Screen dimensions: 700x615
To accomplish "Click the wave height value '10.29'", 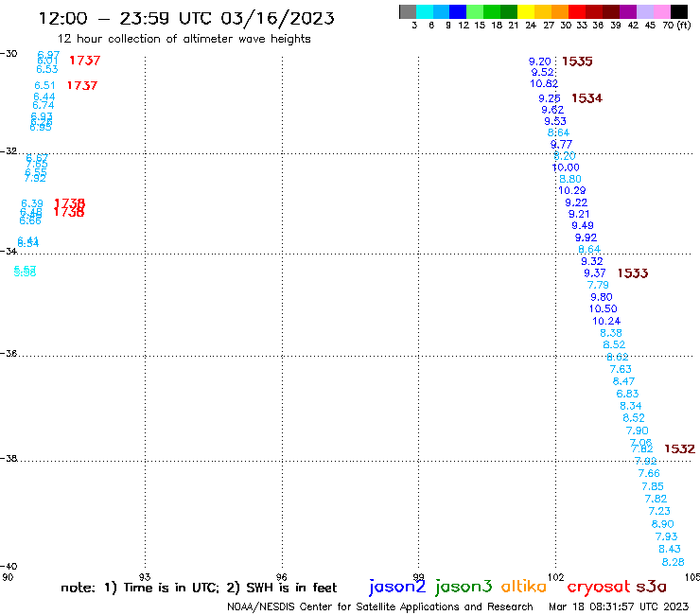I will [572, 191].
